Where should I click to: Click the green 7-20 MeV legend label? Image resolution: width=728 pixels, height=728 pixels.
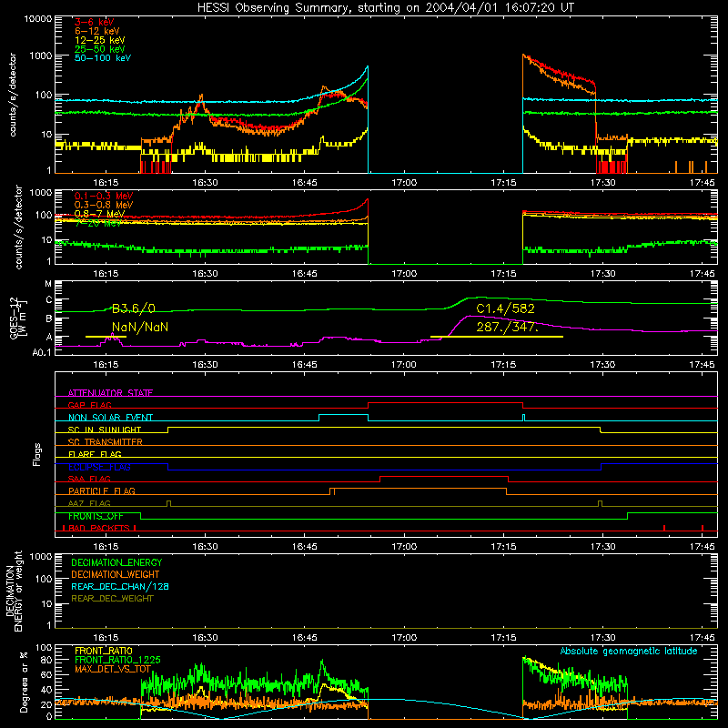(98, 223)
